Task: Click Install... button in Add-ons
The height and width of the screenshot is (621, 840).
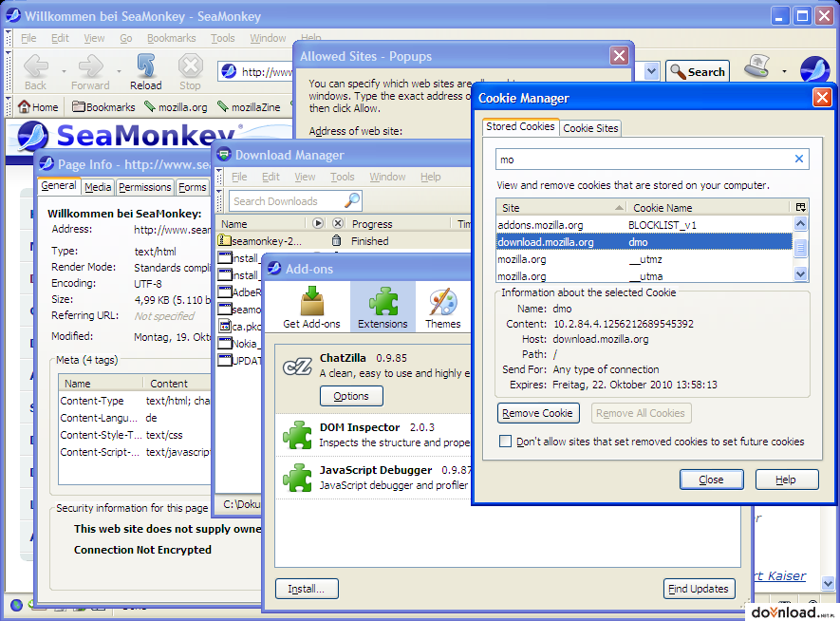Action: coord(307,589)
